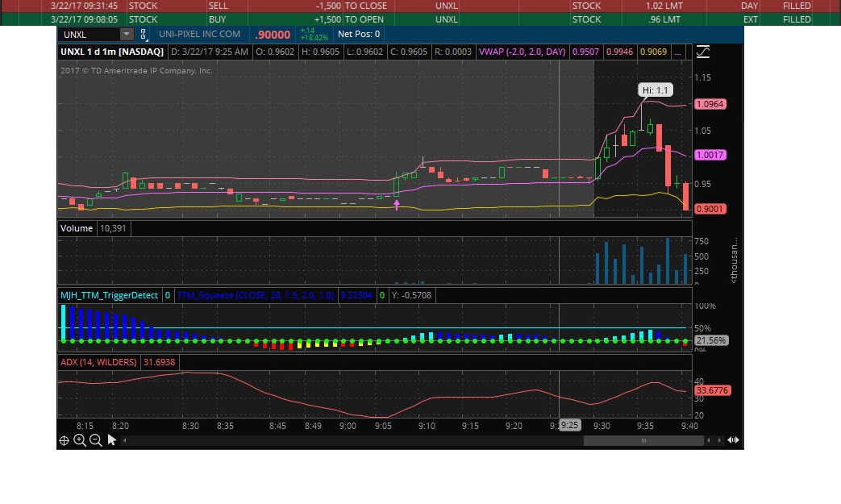Viewport: 841px width, 504px height.
Task: Click the pan crosshair tool icon
Action: tap(64, 440)
